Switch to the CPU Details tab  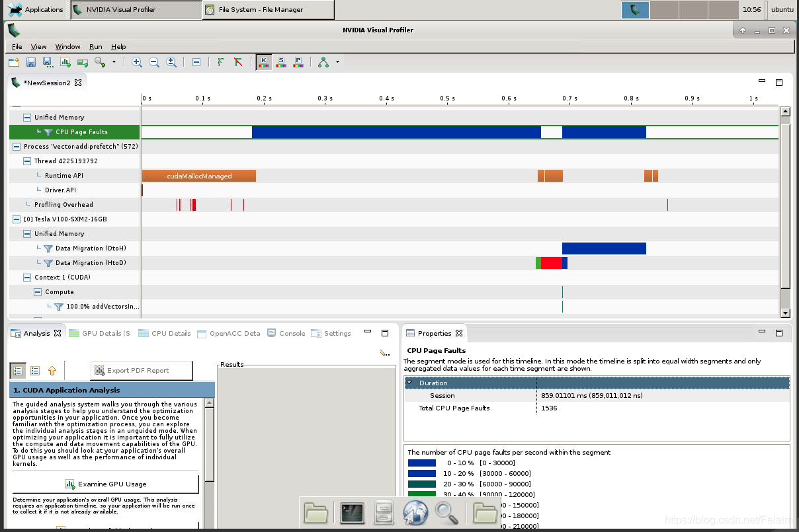pos(165,334)
